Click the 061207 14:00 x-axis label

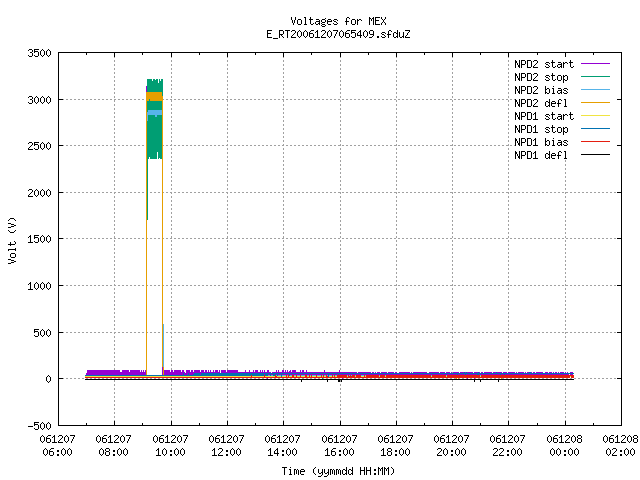282,446
